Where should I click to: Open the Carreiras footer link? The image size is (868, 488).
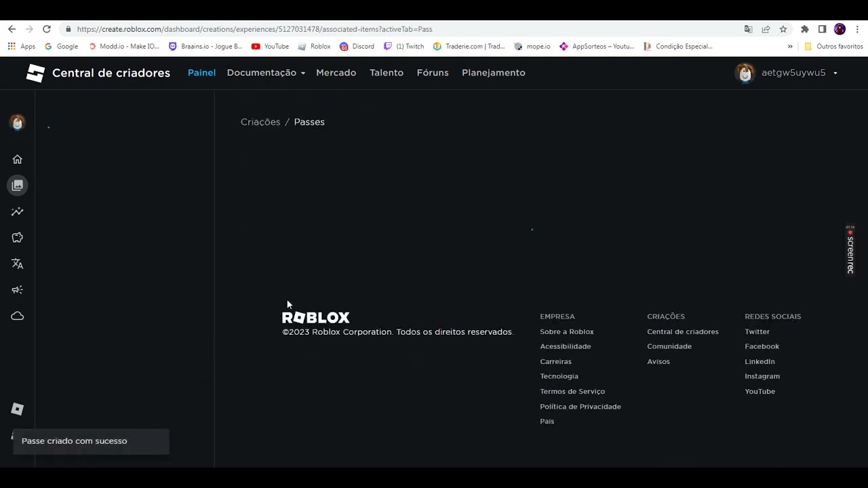coord(555,361)
